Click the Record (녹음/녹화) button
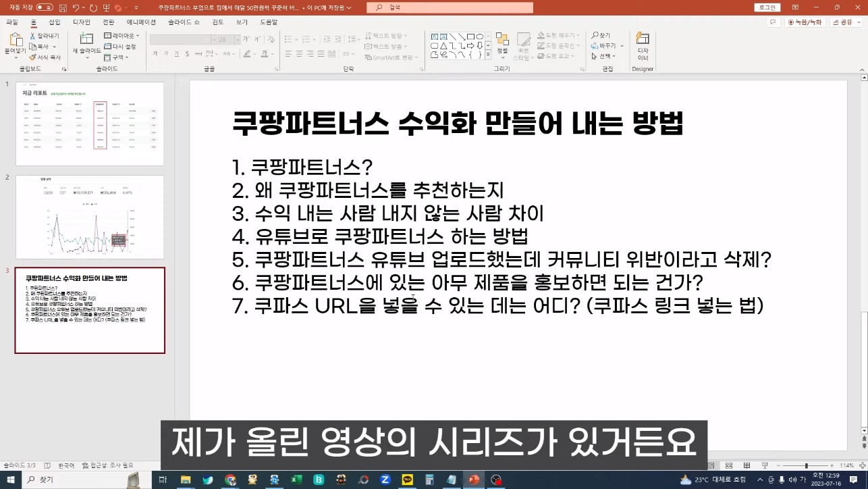Viewport: 868px width, 489px height. pyautogui.click(x=805, y=22)
